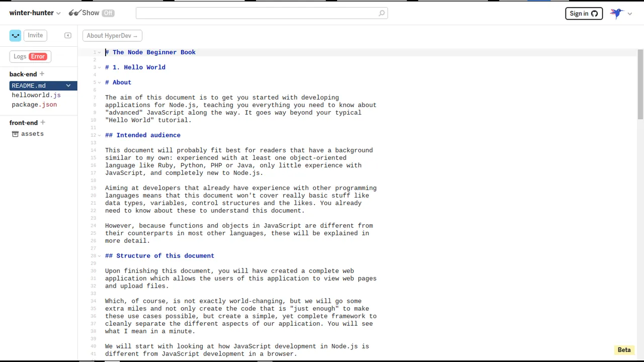
Task: Click the magnifier search icon
Action: pos(382,13)
